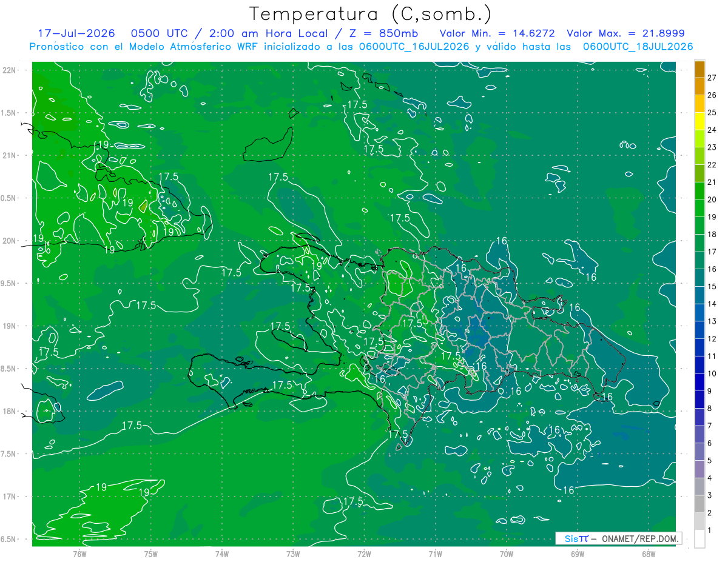
Task: Click the '70W' longitude axis label
Action: (507, 554)
